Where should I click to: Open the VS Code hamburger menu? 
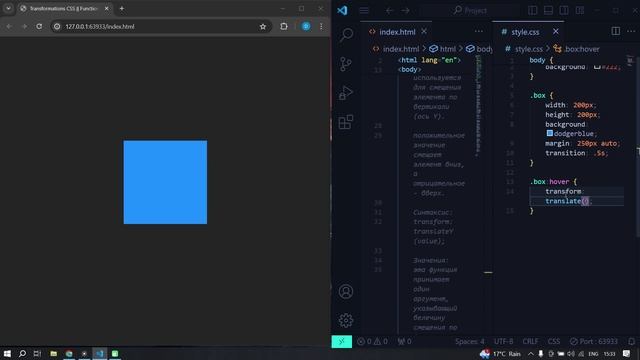(364, 10)
